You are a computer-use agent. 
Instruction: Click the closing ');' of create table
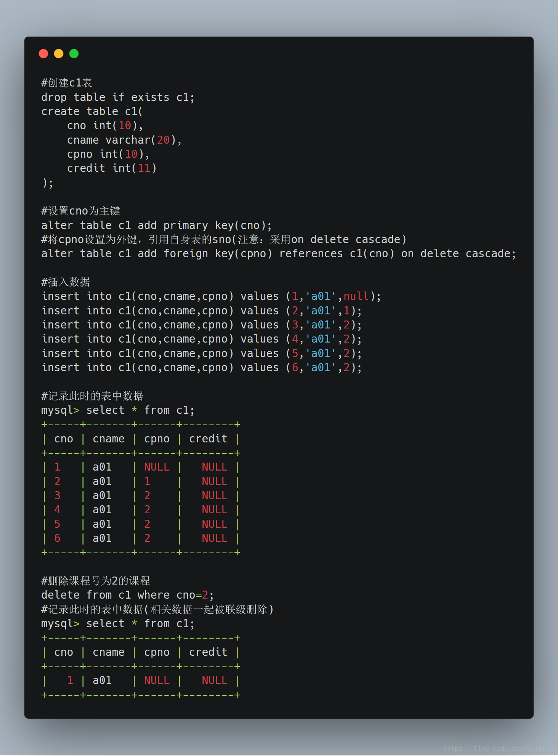(x=47, y=183)
